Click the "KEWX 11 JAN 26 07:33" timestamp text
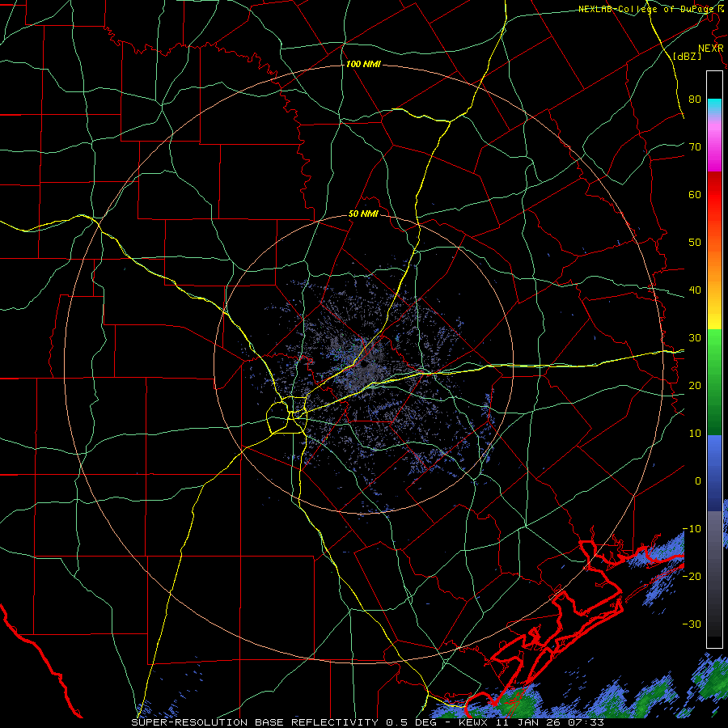This screenshot has width=728, height=728. click(531, 722)
